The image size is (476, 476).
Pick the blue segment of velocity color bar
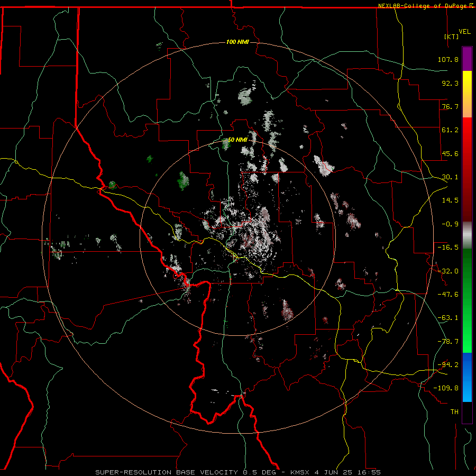(467, 377)
